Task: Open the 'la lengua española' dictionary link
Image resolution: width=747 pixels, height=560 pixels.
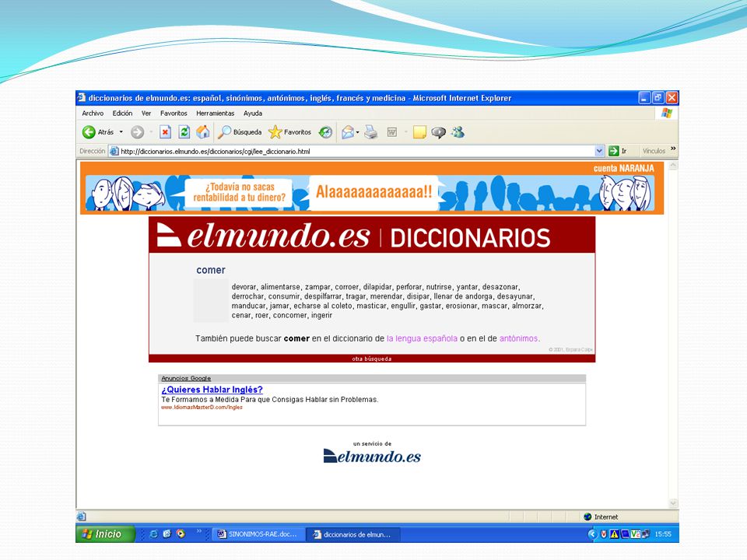Action: coord(422,338)
